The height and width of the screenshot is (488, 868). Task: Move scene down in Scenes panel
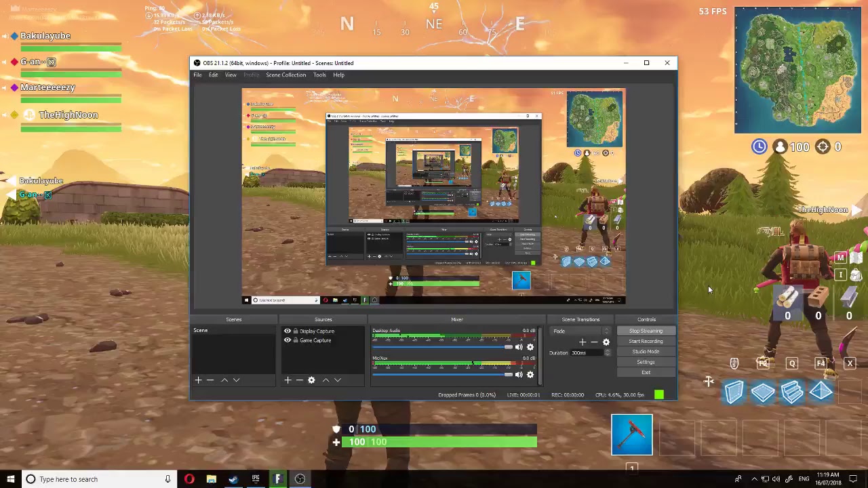(x=236, y=380)
